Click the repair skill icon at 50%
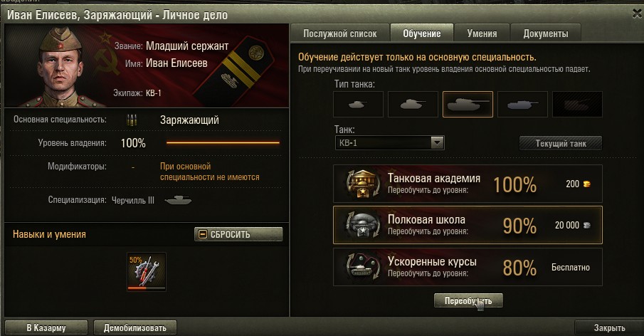Screen dimensions: 644x336 [147, 271]
